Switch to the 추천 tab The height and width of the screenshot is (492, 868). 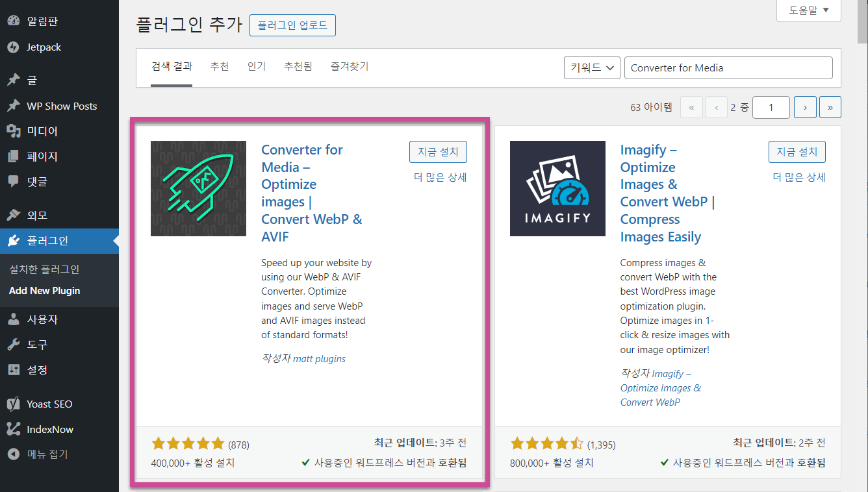(220, 66)
